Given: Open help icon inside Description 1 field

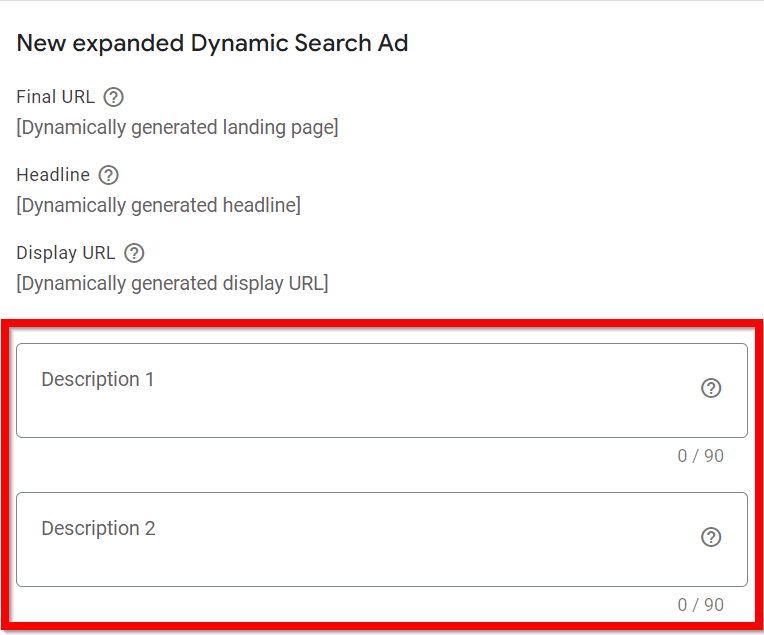Looking at the screenshot, I should click(x=711, y=388).
